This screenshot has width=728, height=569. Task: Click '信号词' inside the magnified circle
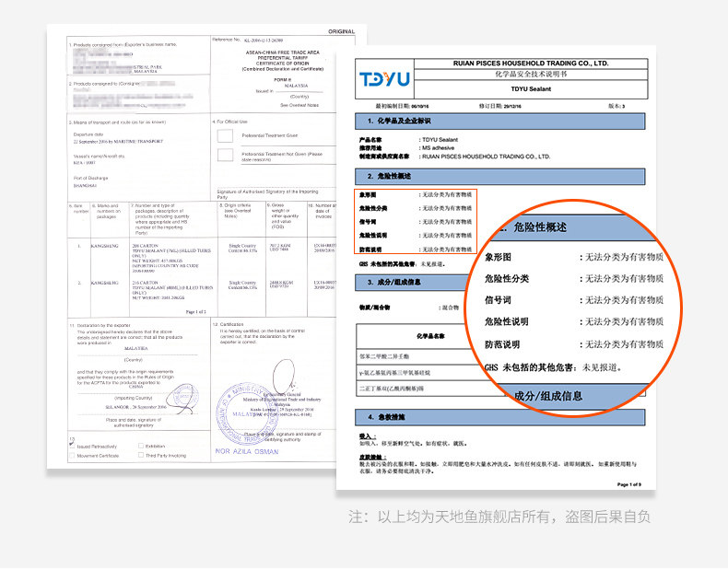(x=498, y=300)
